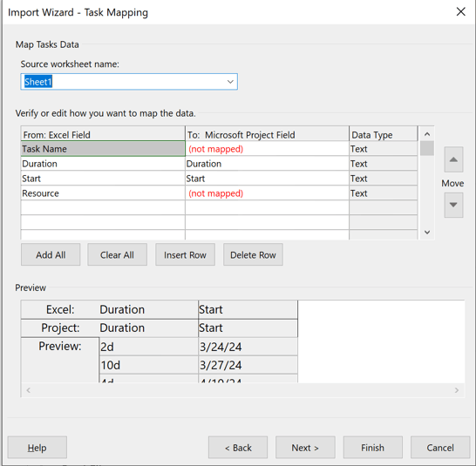This screenshot has width=476, height=466.
Task: Select the Task Name Excel field cell
Action: point(103,149)
